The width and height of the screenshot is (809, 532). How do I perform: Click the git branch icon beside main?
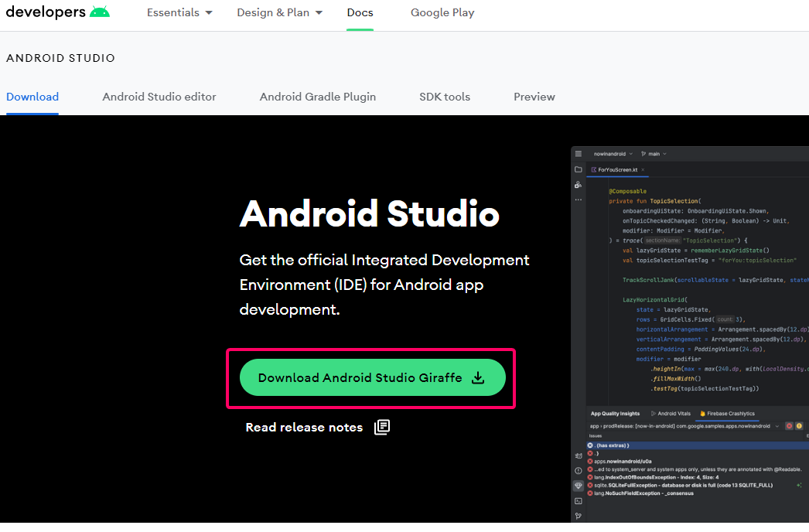tap(643, 154)
